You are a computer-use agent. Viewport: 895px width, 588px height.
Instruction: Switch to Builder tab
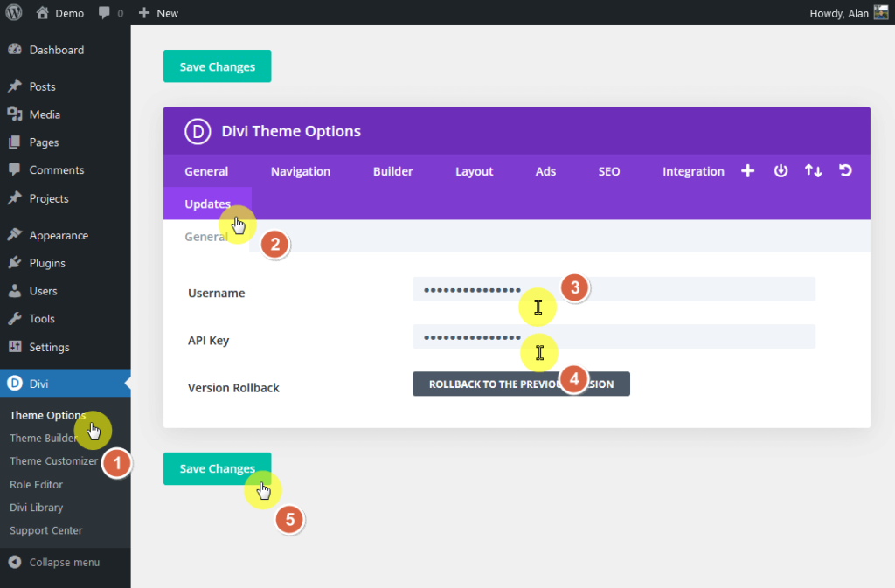[392, 171]
